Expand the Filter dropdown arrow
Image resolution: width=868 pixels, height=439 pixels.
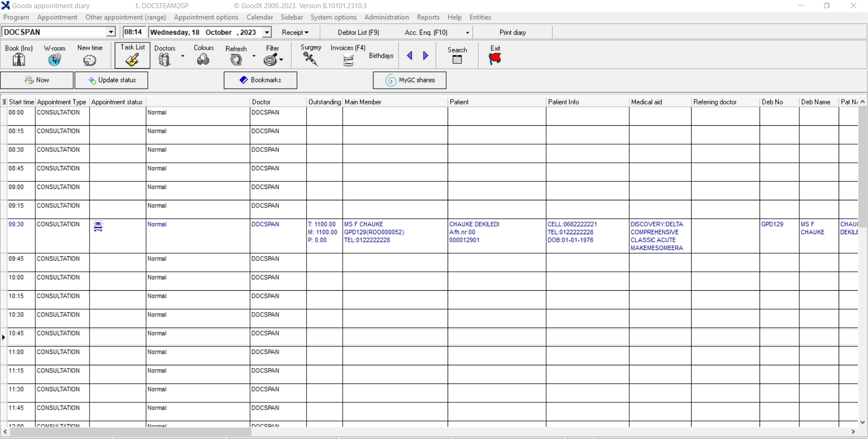pyautogui.click(x=281, y=60)
